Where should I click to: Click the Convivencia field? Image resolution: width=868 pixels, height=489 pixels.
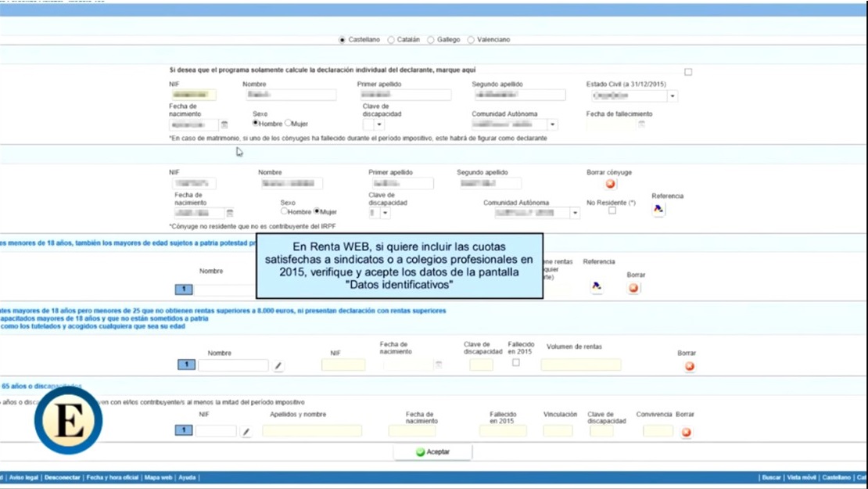pos(658,431)
